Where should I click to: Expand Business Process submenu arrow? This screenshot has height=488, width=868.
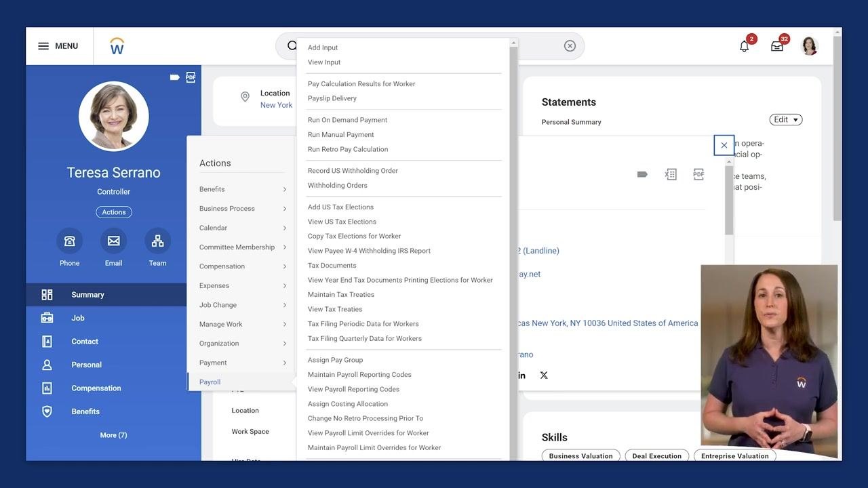[285, 209]
